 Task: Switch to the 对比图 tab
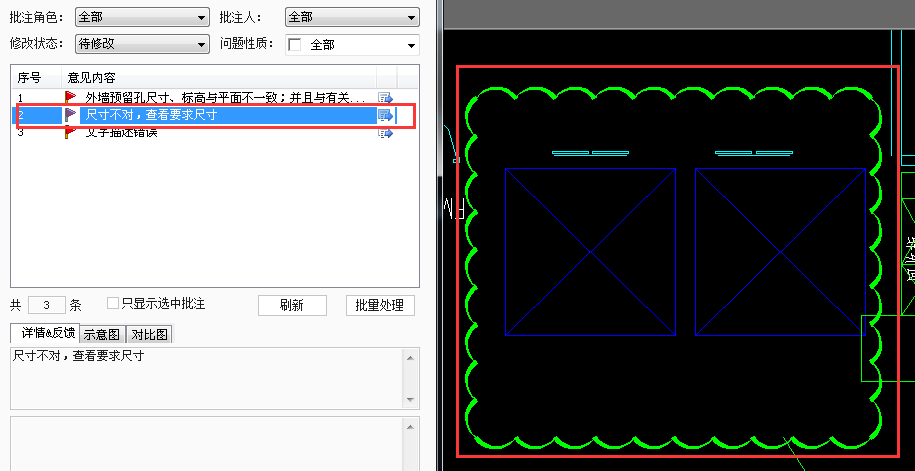[149, 334]
